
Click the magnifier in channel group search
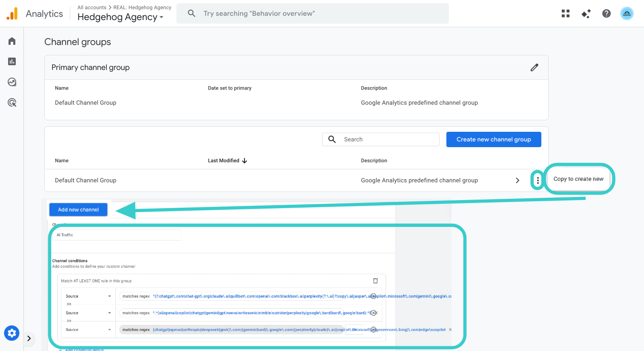[x=332, y=139]
